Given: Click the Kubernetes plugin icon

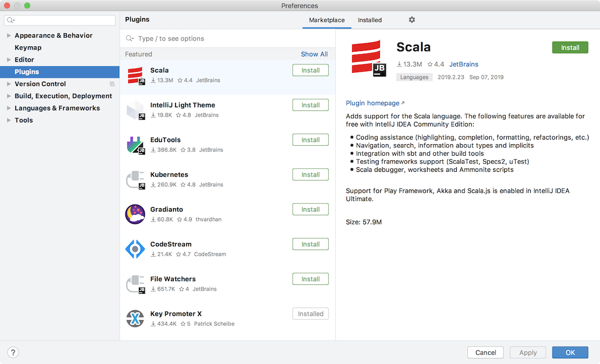Looking at the screenshot, I should [x=135, y=180].
